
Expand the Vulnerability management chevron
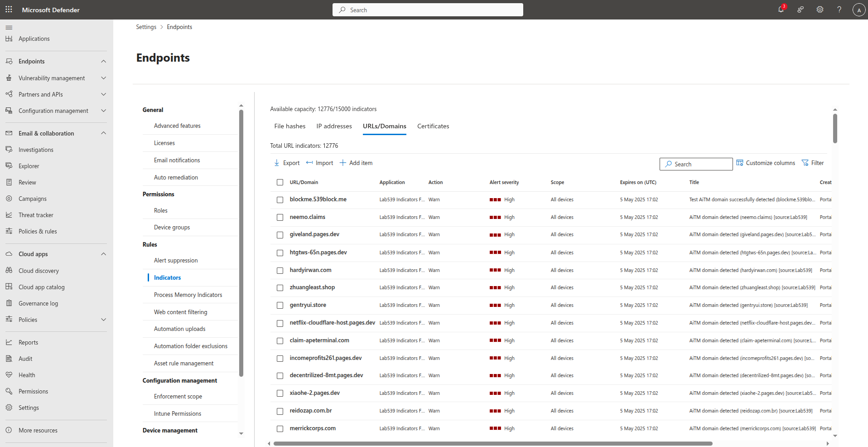coord(103,78)
